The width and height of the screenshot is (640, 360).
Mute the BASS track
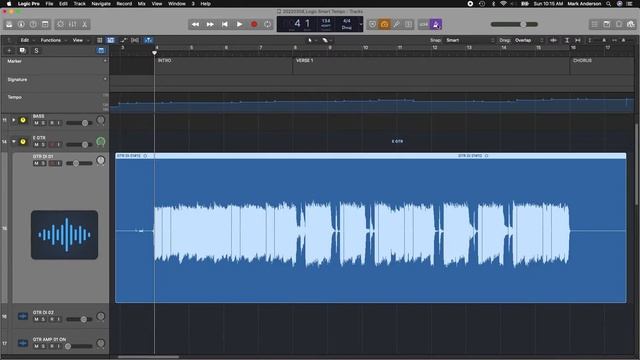coord(36,123)
